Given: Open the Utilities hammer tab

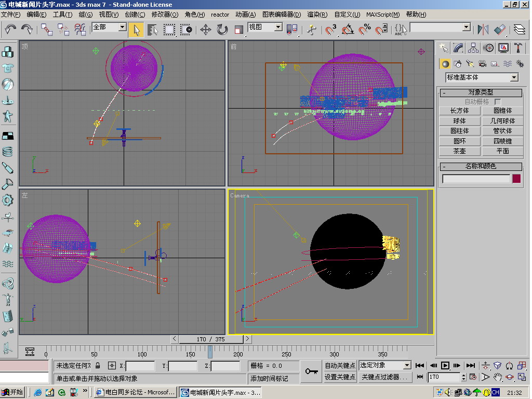Looking at the screenshot, I should [x=518, y=48].
